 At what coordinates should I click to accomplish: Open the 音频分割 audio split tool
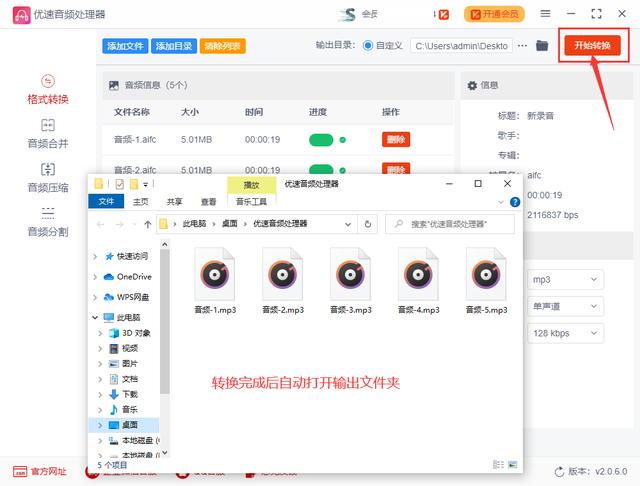click(48, 222)
